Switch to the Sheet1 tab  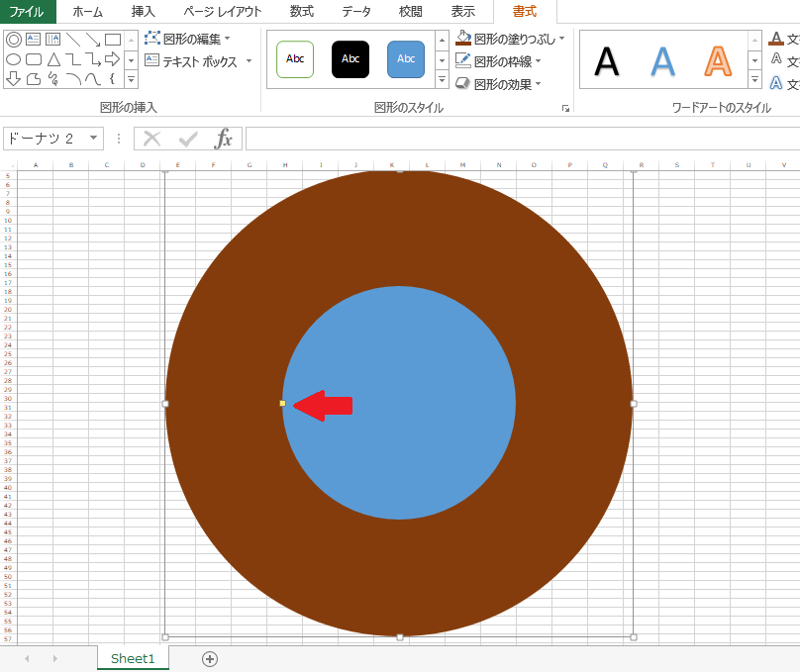pyautogui.click(x=132, y=657)
